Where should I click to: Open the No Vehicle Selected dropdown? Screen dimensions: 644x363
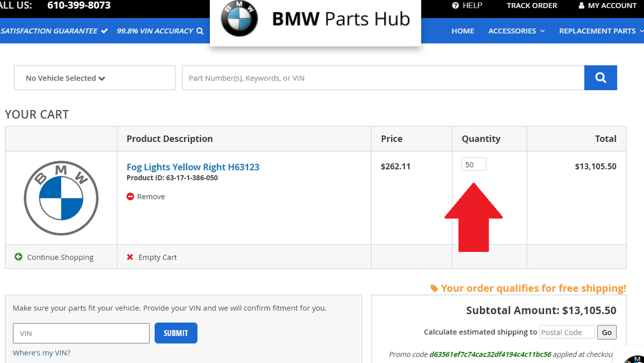coord(95,78)
